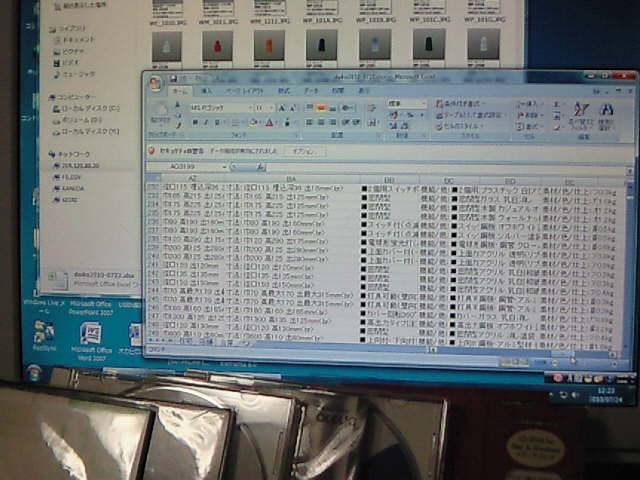The height and width of the screenshot is (480, 640).
Task: Open the Conditional Formatting dropdown
Action: pyautogui.click(x=461, y=104)
